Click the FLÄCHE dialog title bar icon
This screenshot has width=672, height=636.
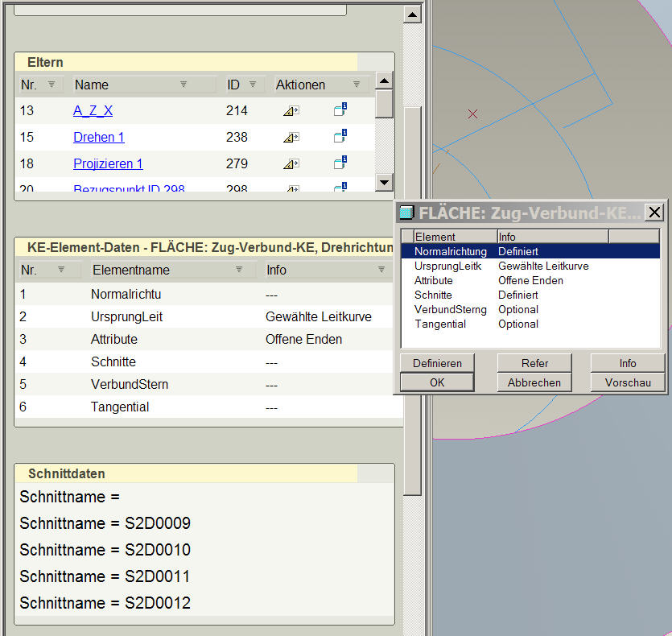(408, 213)
